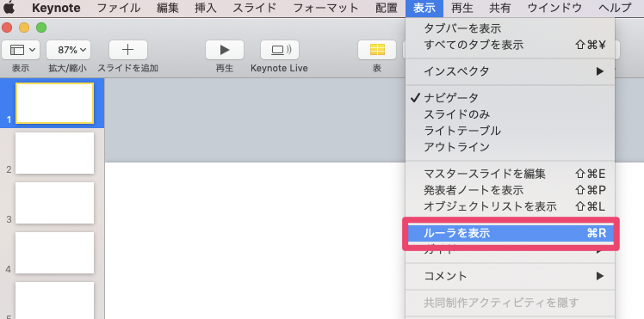
Task: Choose すべてのタブを表示 menu item
Action: (x=510, y=45)
